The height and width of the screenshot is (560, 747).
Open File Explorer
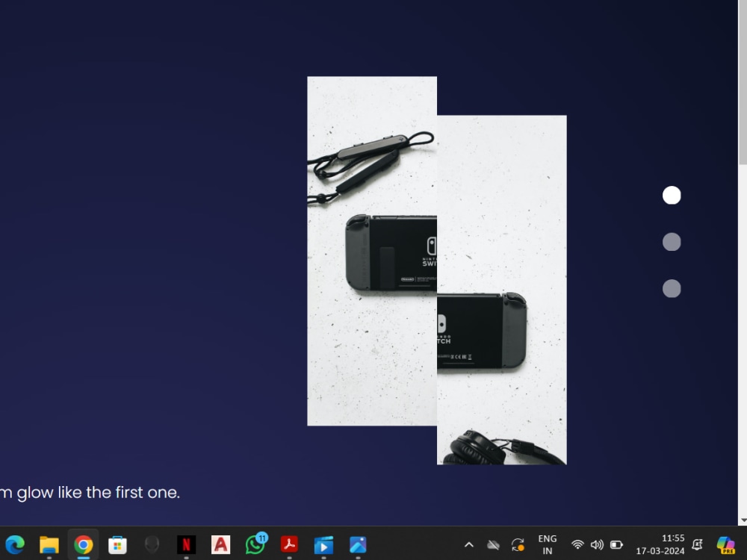coord(49,544)
